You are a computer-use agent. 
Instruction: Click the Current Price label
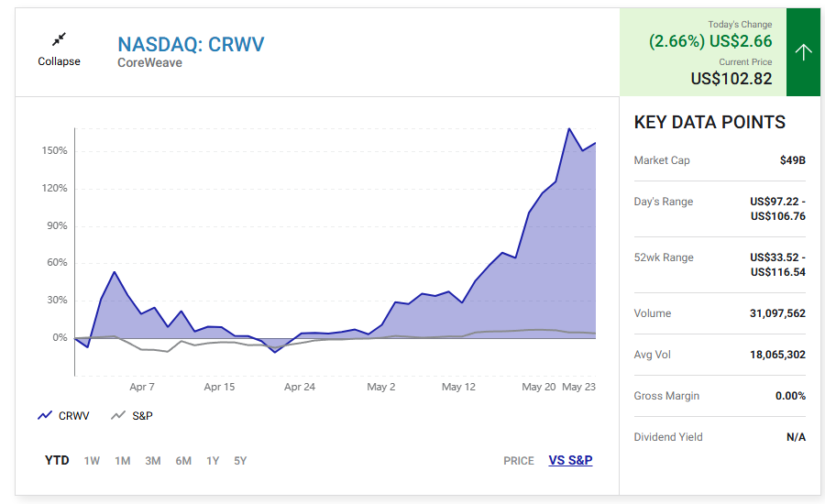pos(745,62)
